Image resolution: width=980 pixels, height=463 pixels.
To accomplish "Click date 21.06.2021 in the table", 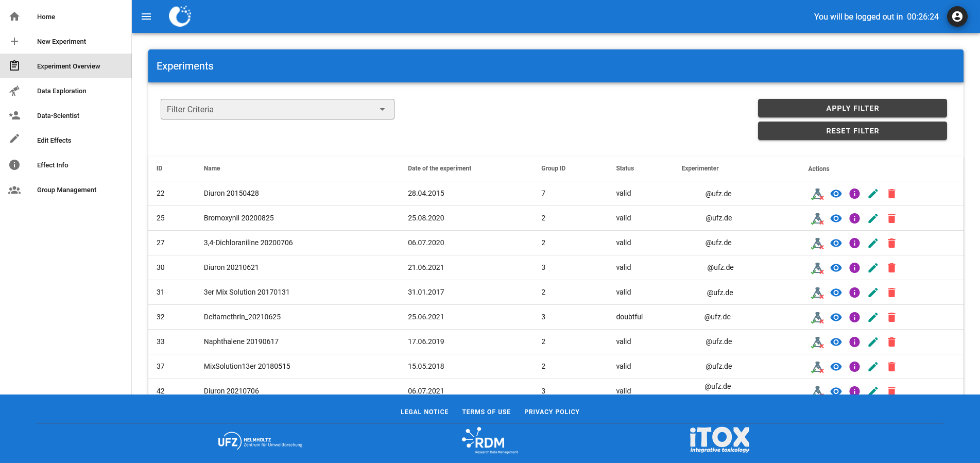I will [426, 267].
